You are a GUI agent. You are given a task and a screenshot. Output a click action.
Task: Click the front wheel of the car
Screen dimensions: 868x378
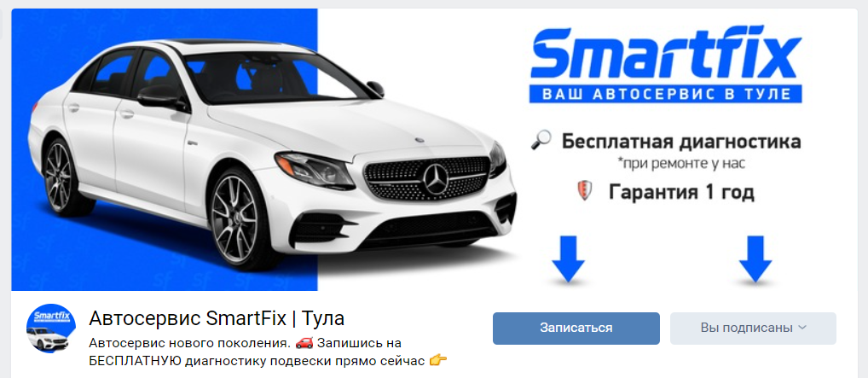tap(235, 218)
